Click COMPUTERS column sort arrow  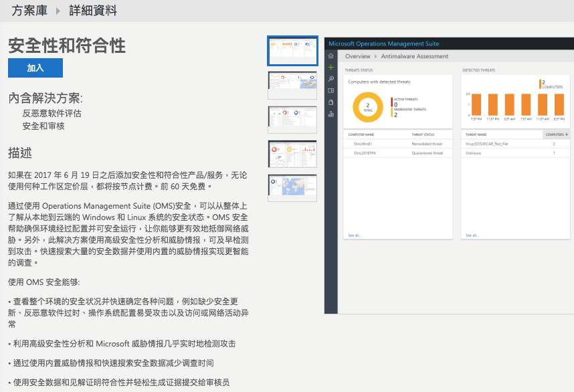(x=567, y=134)
